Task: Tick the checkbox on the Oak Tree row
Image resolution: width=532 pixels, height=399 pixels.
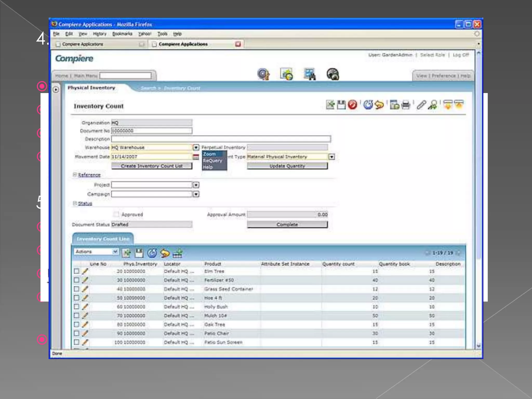Action: (76, 324)
